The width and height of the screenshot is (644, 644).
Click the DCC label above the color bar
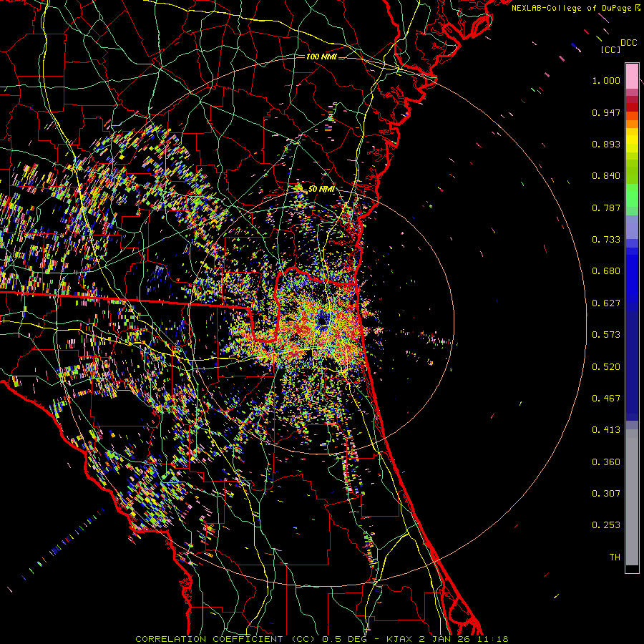pos(628,43)
